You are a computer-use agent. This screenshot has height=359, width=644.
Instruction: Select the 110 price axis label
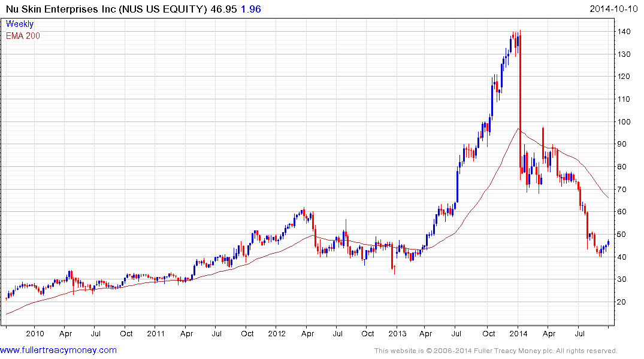click(x=624, y=99)
